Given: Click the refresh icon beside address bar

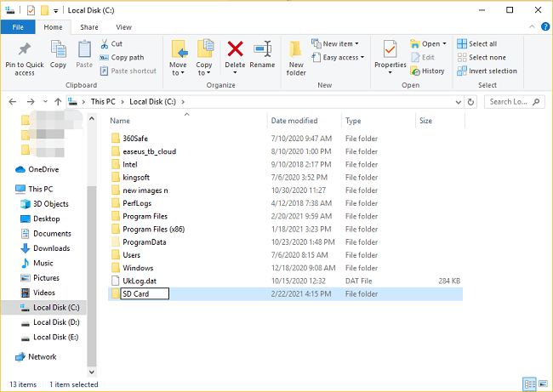Looking at the screenshot, I should (x=470, y=102).
